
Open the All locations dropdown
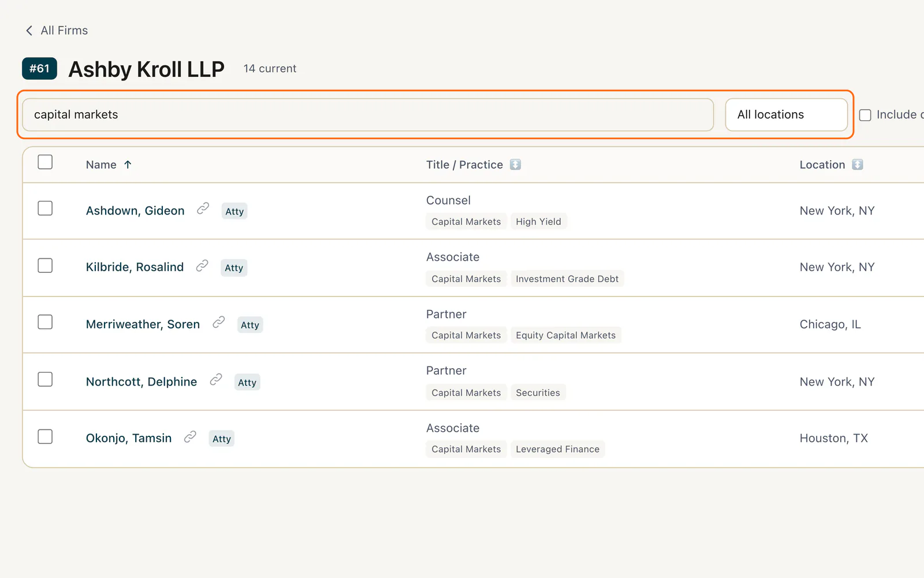pyautogui.click(x=787, y=114)
